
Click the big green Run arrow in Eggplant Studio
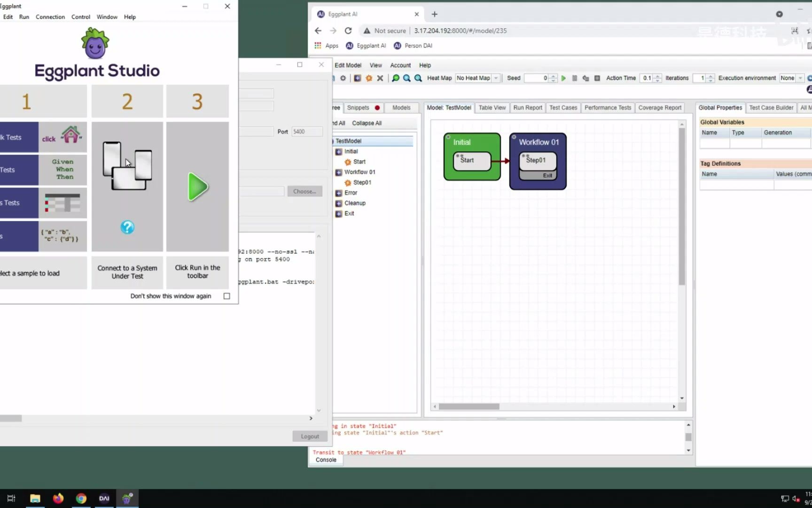click(198, 187)
